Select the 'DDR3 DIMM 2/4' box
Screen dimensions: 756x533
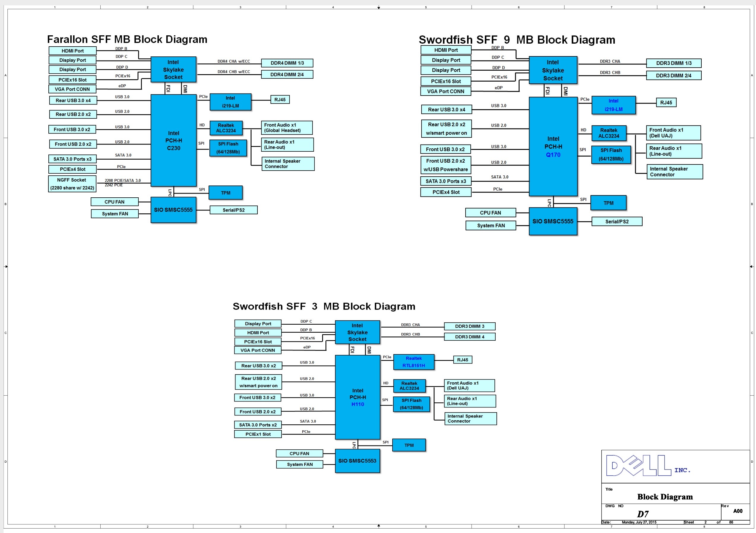[674, 75]
